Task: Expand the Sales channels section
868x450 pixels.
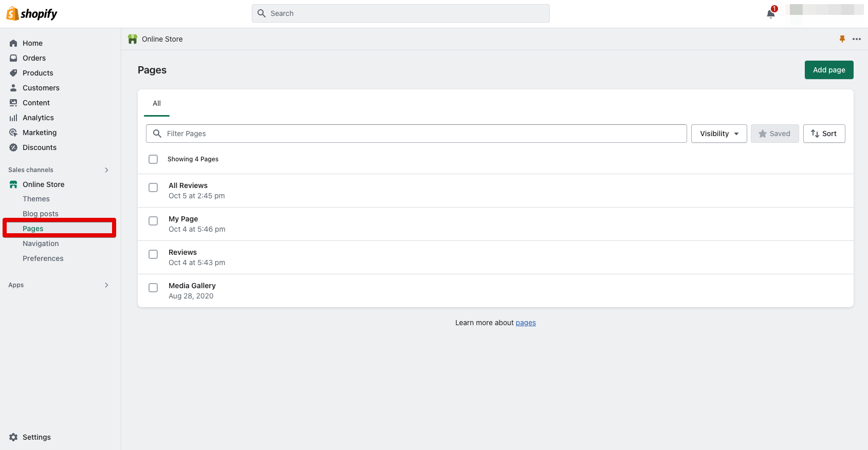Action: click(x=106, y=170)
